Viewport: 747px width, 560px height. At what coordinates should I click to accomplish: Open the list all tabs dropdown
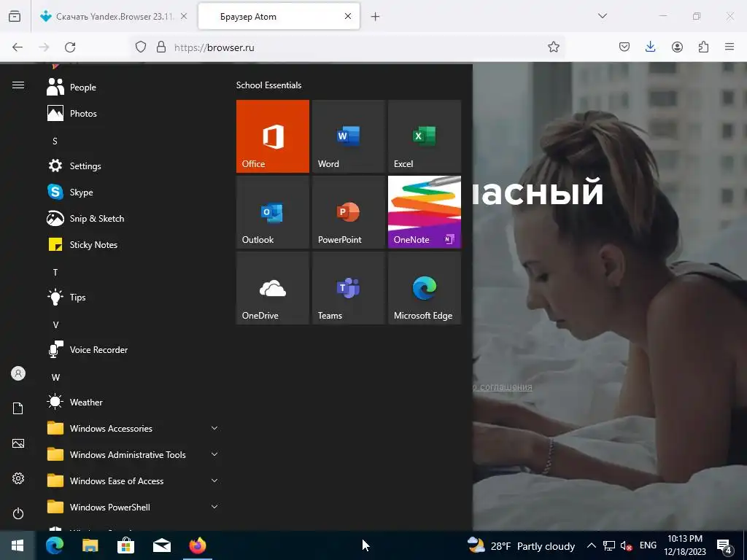coord(602,16)
